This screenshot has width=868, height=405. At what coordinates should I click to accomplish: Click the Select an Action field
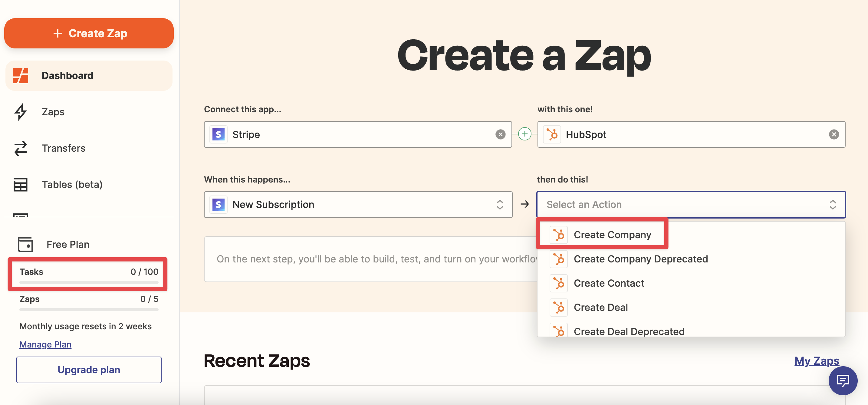click(691, 205)
